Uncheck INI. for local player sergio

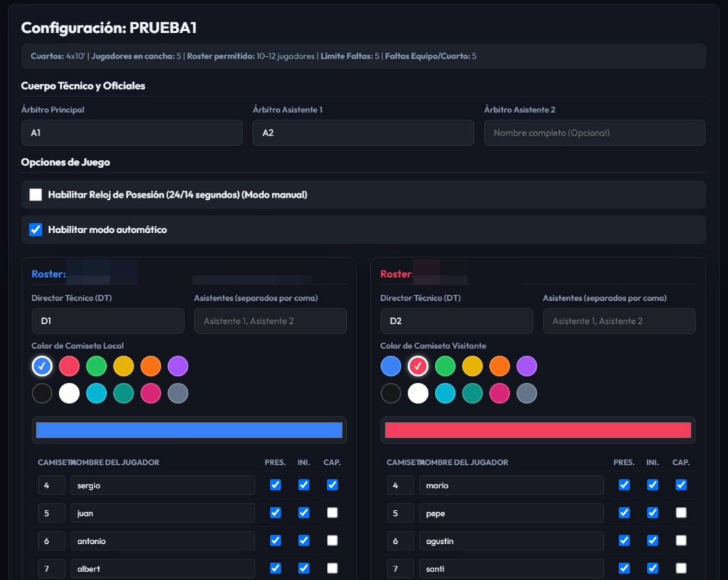303,485
